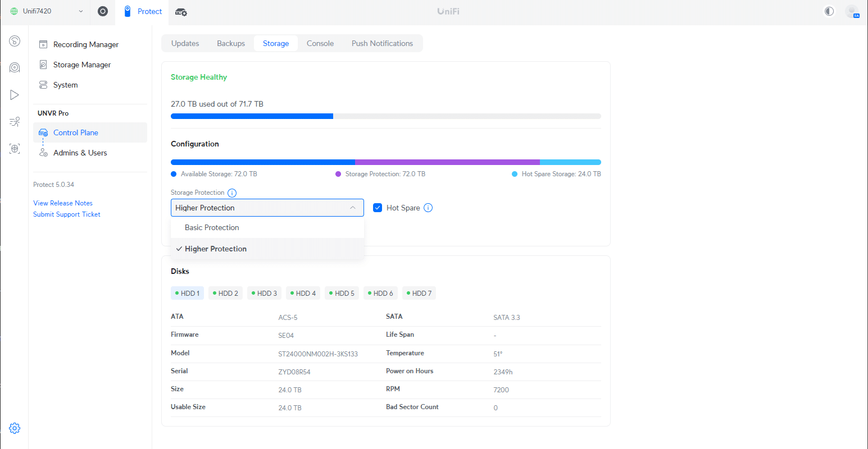
Task: Click the Hot Spare Storage: 24.0 TB legend
Action: [x=556, y=174]
